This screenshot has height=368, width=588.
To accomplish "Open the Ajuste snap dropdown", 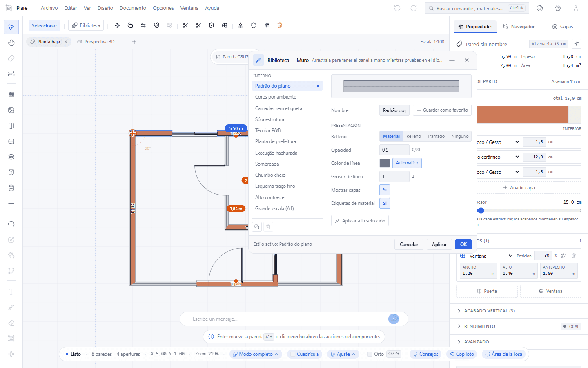I will (343, 354).
